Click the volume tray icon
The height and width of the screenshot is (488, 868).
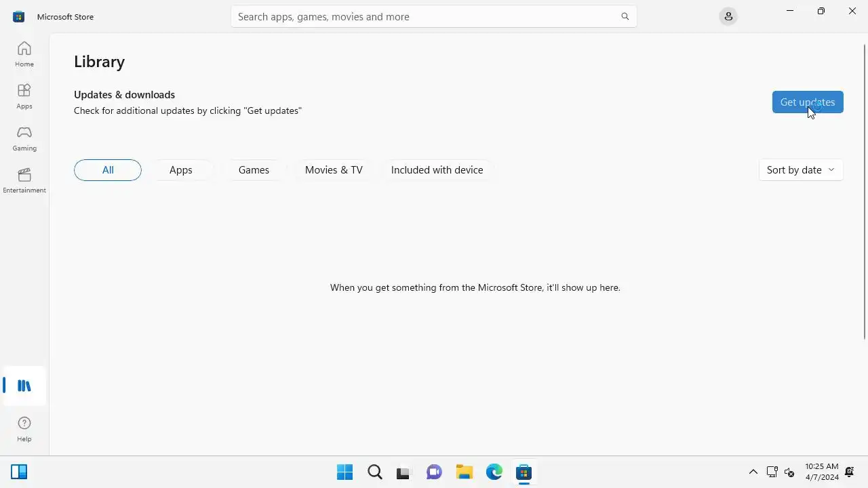pos(789,472)
